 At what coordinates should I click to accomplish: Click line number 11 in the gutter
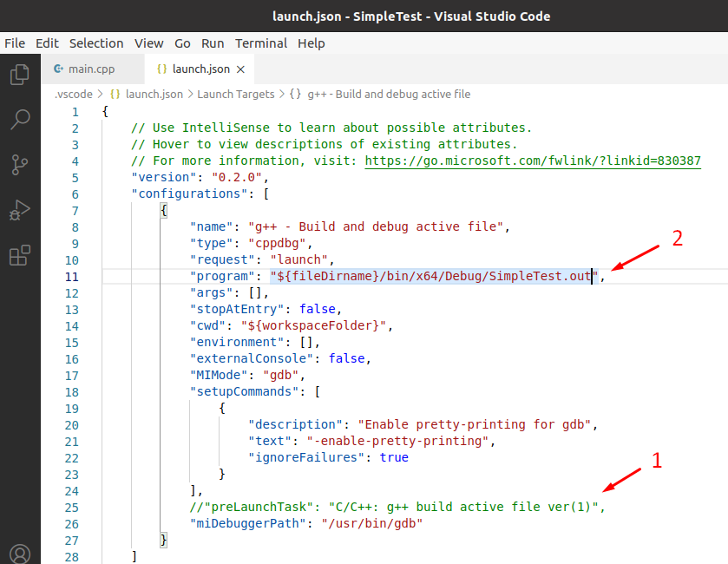coord(71,277)
